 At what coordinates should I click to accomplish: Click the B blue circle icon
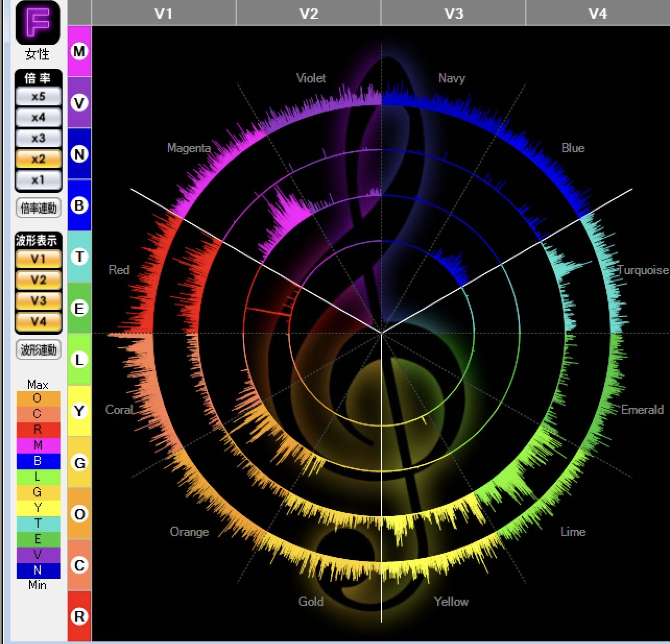pyautogui.click(x=79, y=205)
